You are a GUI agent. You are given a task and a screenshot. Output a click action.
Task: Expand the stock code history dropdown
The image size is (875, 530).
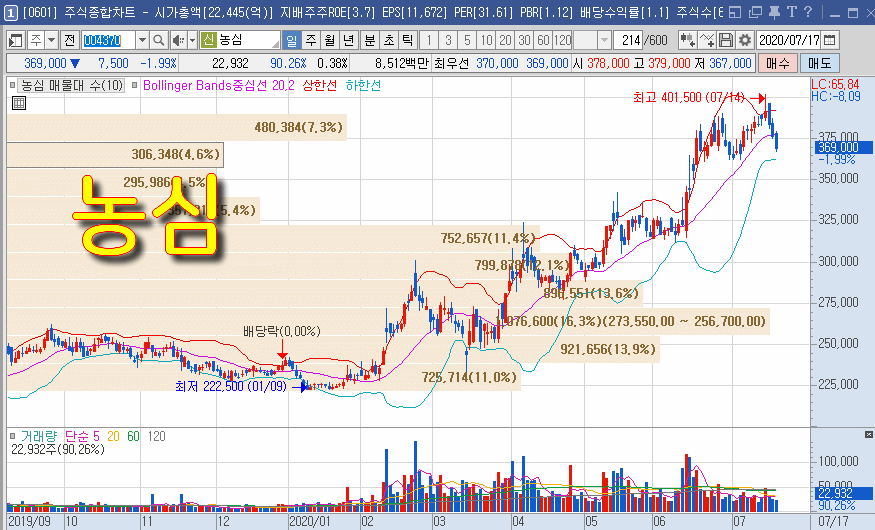coord(142,40)
